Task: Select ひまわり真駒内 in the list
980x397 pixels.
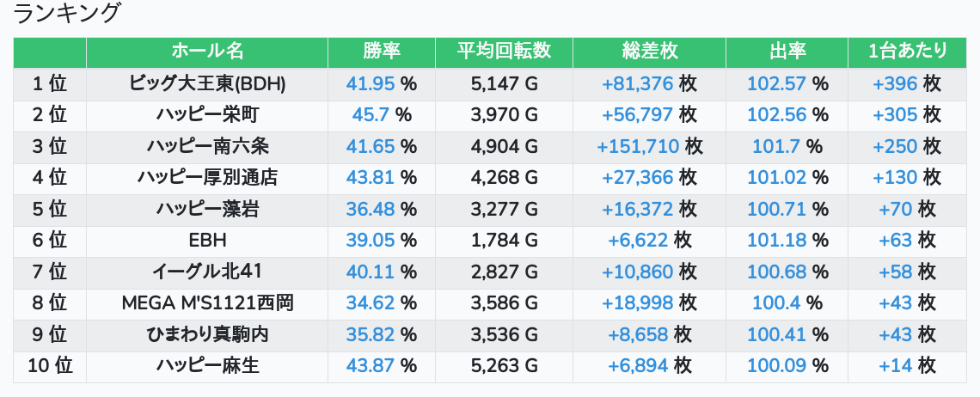Action: pos(207,335)
